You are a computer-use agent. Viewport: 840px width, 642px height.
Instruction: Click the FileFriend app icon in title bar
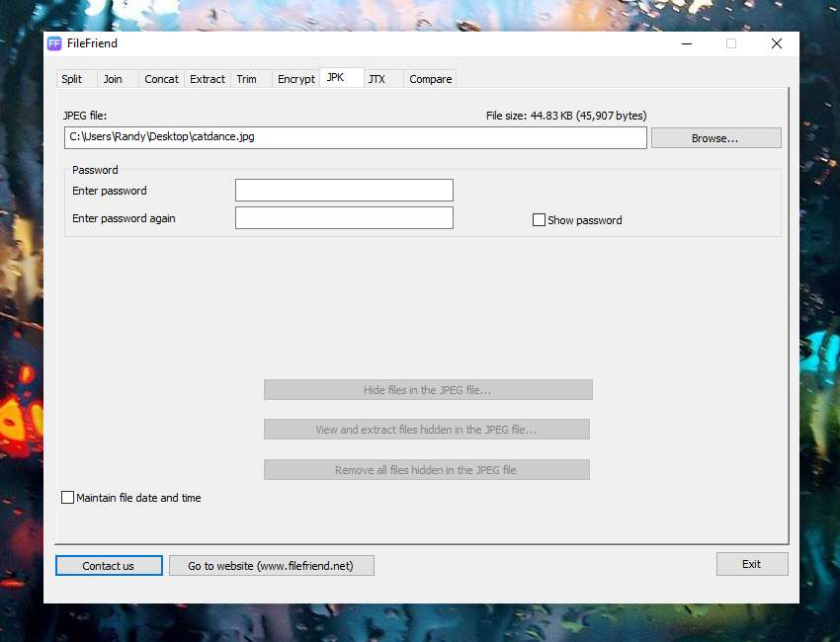click(x=54, y=43)
